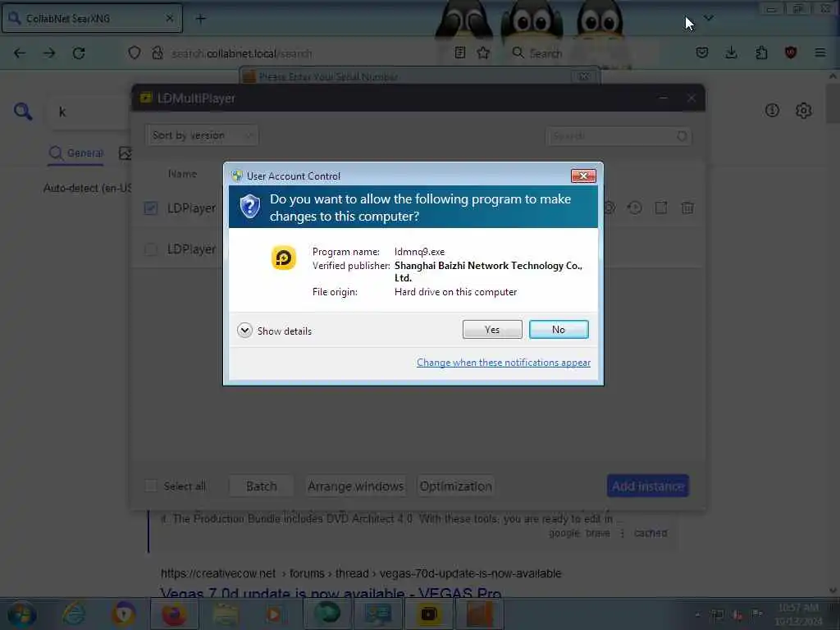
Task: Close the CollabNet SearXNG tab
Action: (169, 18)
